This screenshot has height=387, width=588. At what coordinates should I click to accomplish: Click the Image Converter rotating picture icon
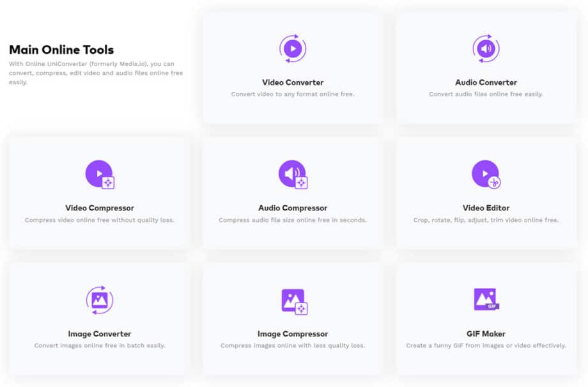point(99,299)
